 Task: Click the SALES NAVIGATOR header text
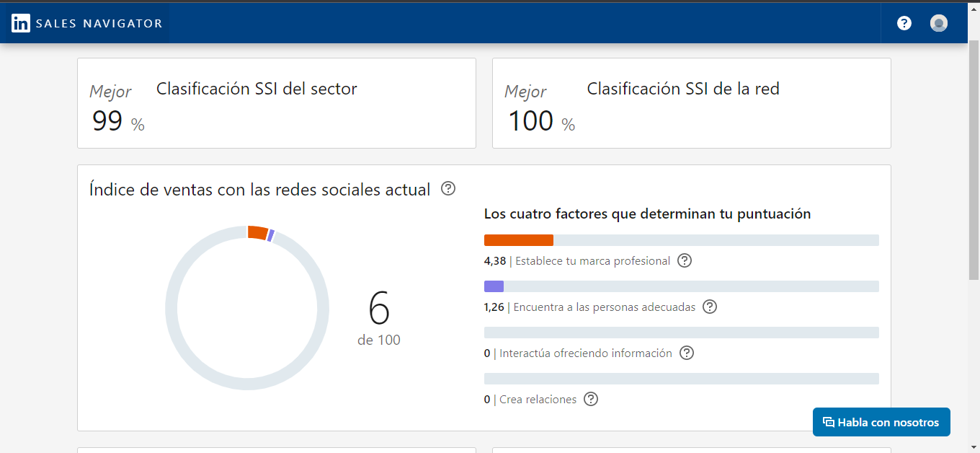(x=99, y=23)
